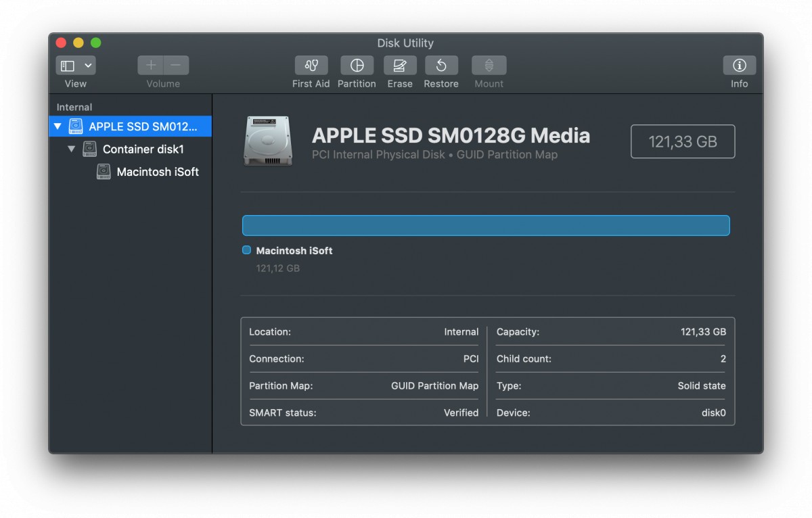This screenshot has width=812, height=518.
Task: Click the Connection: PCI value
Action: click(x=471, y=359)
